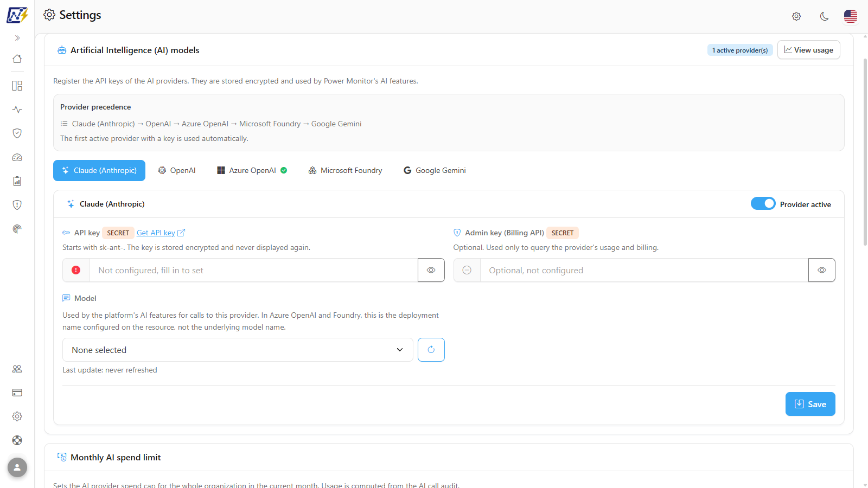Select the OpenAI tab
This screenshot has width=868, height=488.
coord(177,170)
